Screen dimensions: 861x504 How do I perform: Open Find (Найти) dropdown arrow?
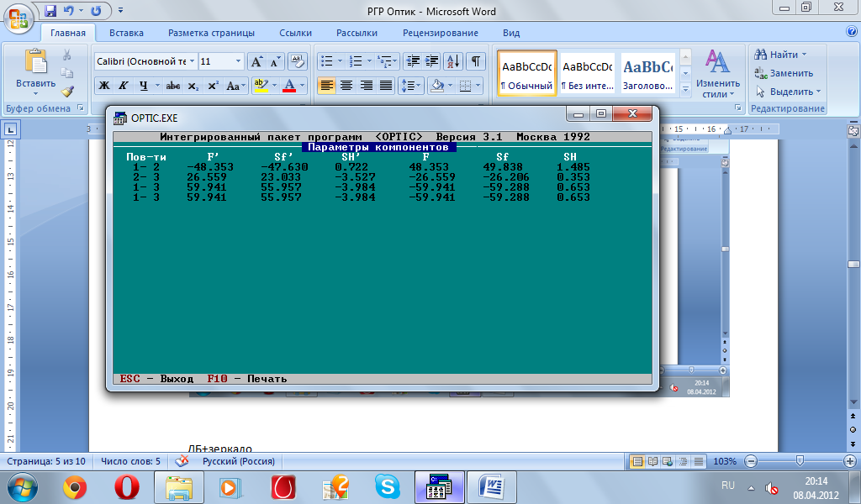[x=805, y=55]
